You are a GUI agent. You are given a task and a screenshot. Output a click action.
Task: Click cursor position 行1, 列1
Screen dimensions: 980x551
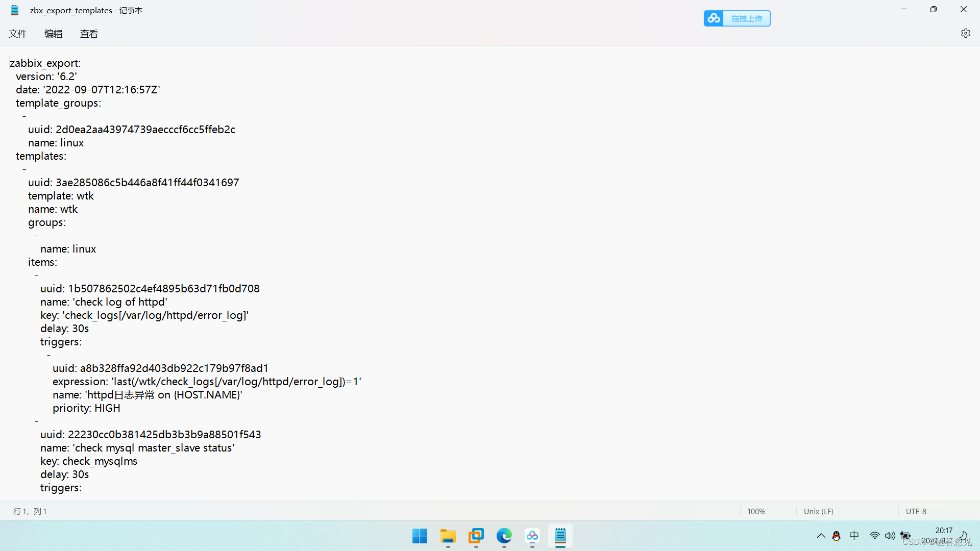tap(30, 511)
